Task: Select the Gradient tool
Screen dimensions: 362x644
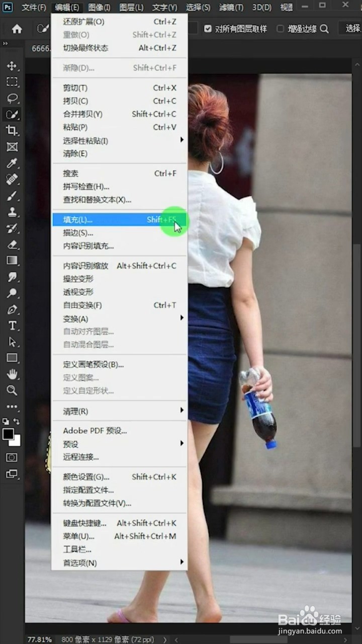Action: tap(12, 261)
